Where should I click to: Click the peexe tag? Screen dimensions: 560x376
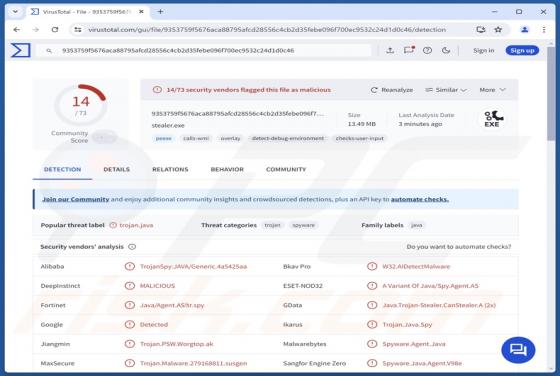coord(164,138)
